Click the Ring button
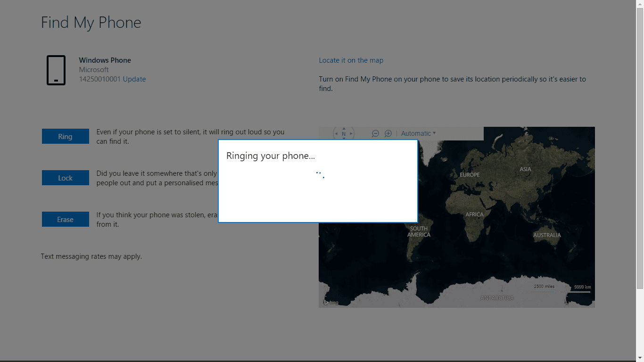The image size is (644, 362). click(x=65, y=136)
